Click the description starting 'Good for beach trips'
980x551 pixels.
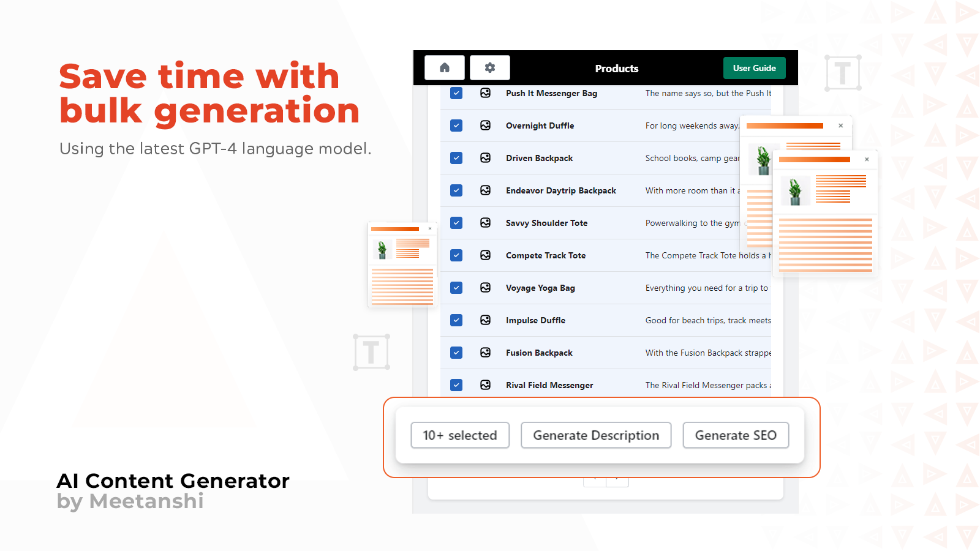[x=708, y=320]
